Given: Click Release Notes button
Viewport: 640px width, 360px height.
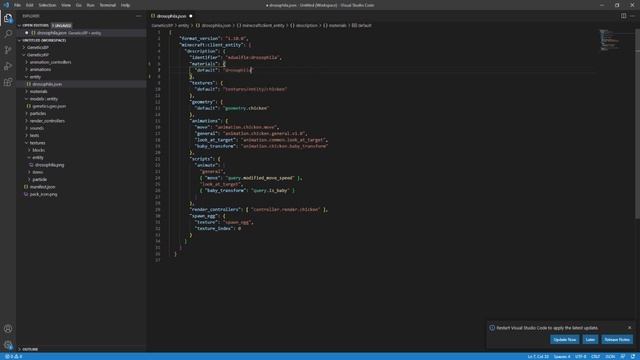Looking at the screenshot, I should coord(617,340).
